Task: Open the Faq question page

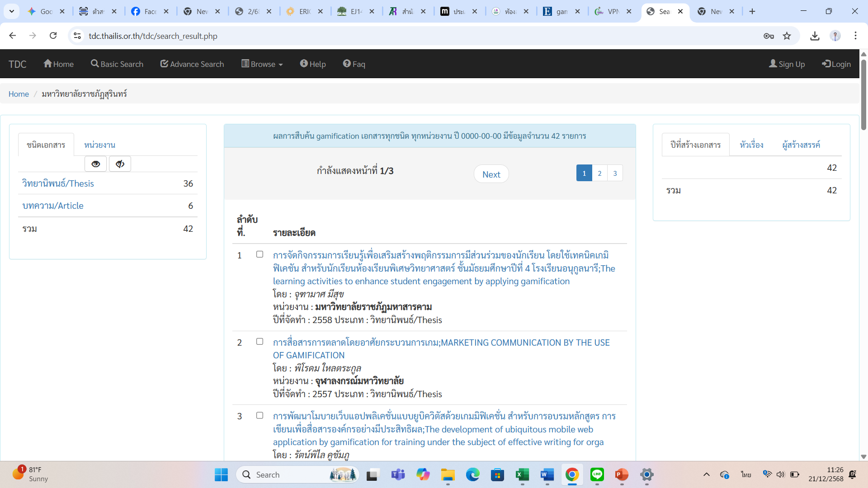Action: tap(354, 64)
